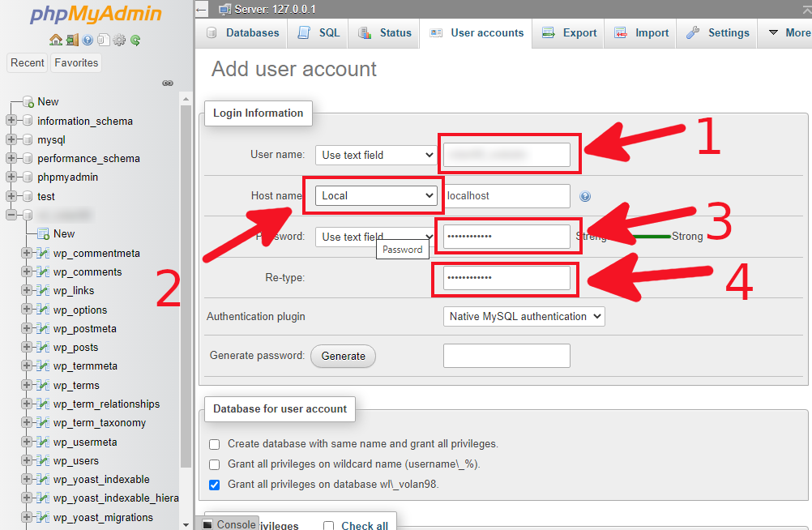
Task: Click the Generate password button
Action: pyautogui.click(x=343, y=356)
